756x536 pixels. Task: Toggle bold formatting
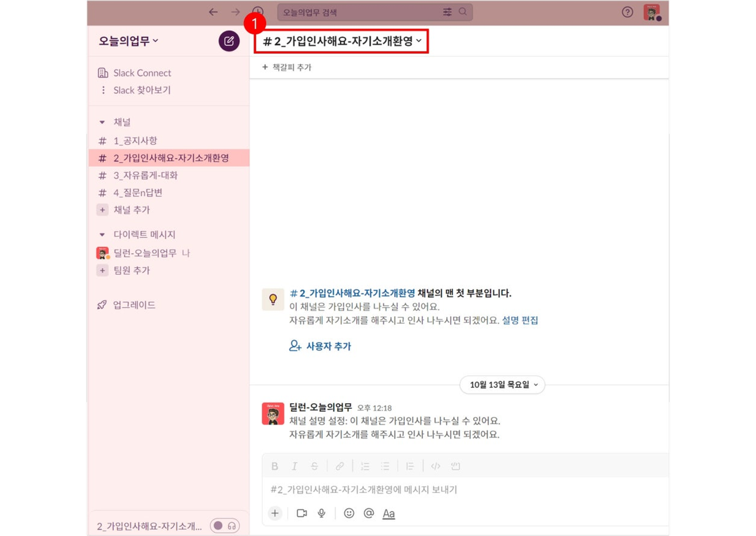275,466
